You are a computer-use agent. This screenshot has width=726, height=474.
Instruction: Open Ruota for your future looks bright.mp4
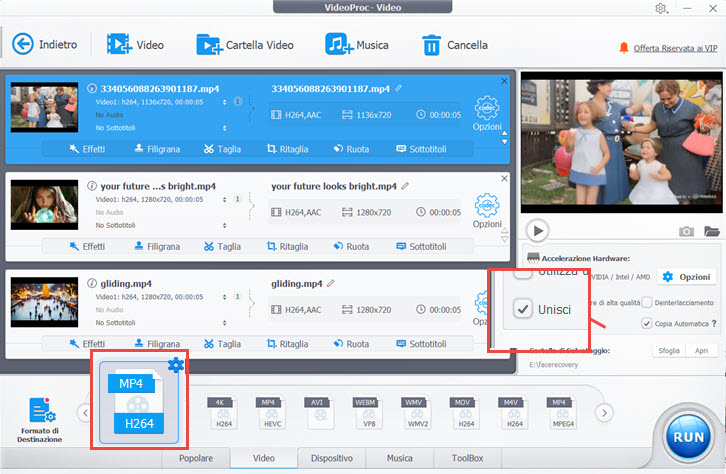tap(351, 246)
